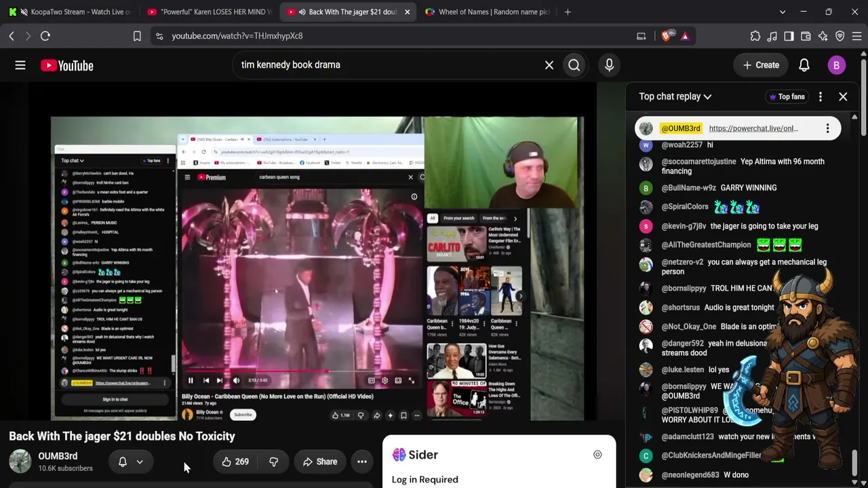This screenshot has height=488, width=868.
Task: Open more actions below the video
Action: [362, 462]
